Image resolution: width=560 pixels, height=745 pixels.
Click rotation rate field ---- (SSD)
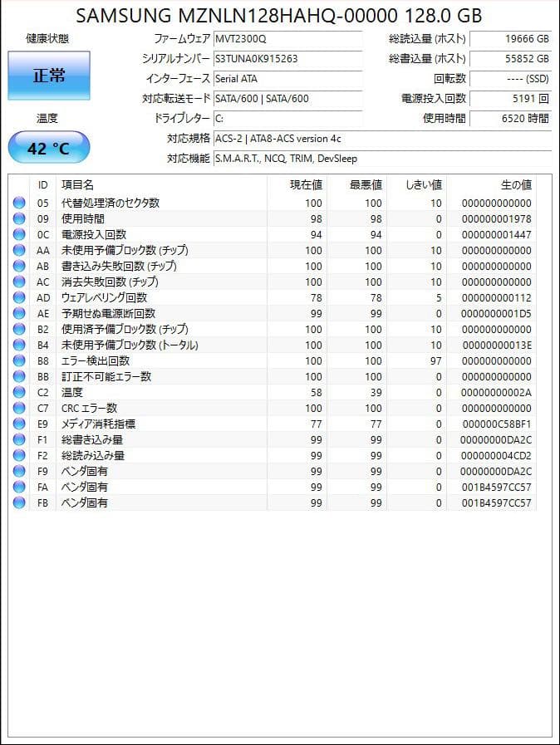[510, 79]
